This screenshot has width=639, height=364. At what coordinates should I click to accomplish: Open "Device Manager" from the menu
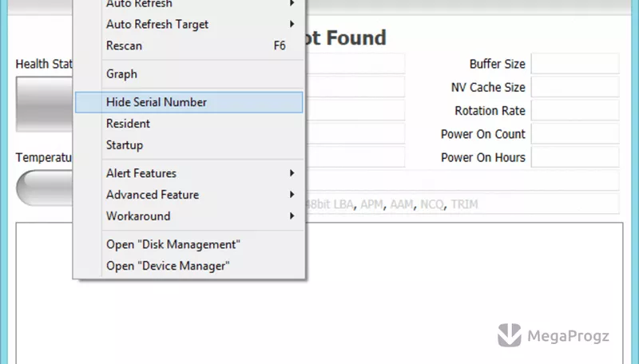point(189,266)
